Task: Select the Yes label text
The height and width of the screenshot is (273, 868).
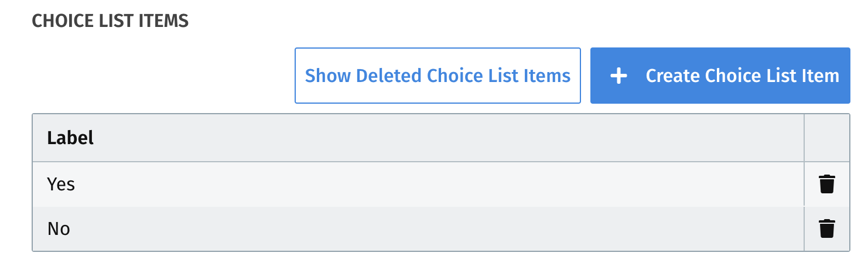Action: click(61, 185)
